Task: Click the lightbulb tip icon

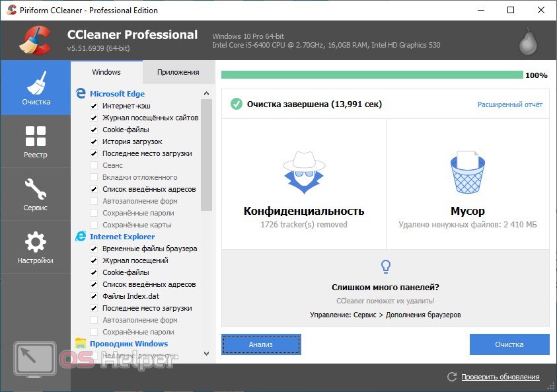Action: click(386, 266)
